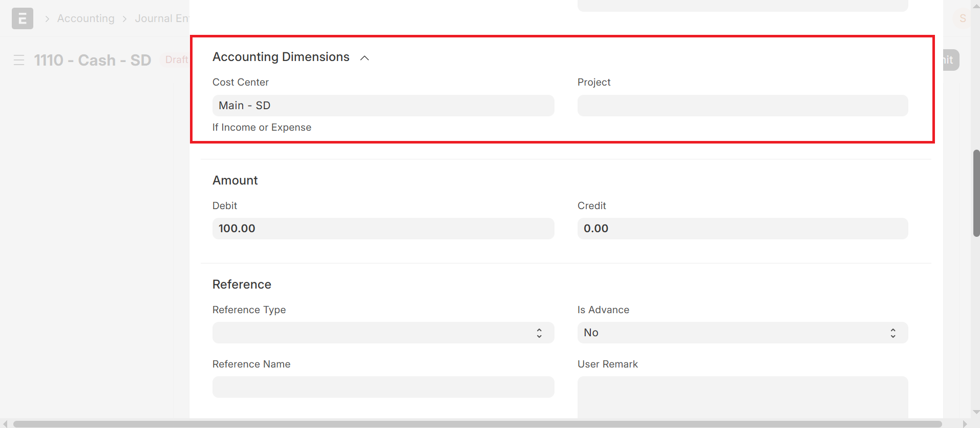Open the Is Advance dropdown
Viewport: 980px width, 428px height.
click(x=742, y=333)
